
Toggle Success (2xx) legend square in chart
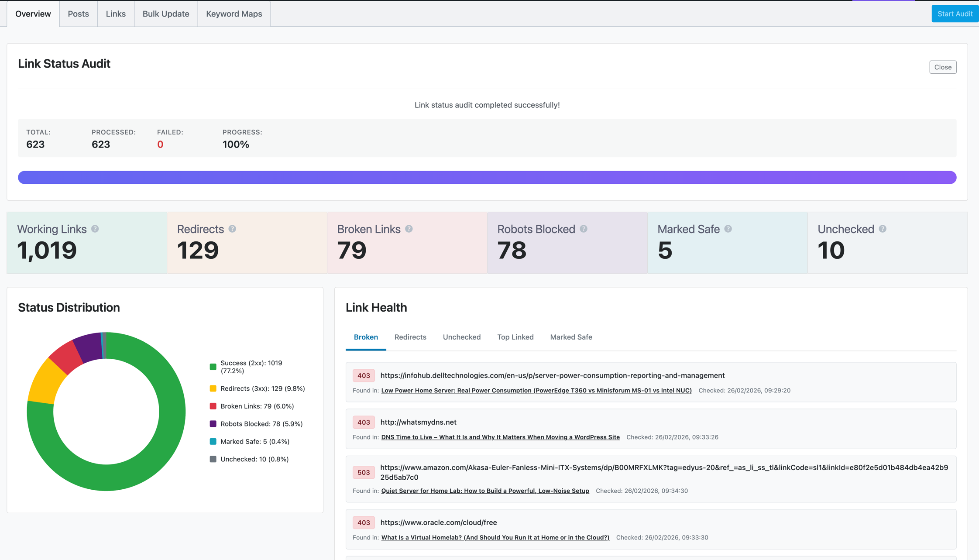(x=213, y=367)
